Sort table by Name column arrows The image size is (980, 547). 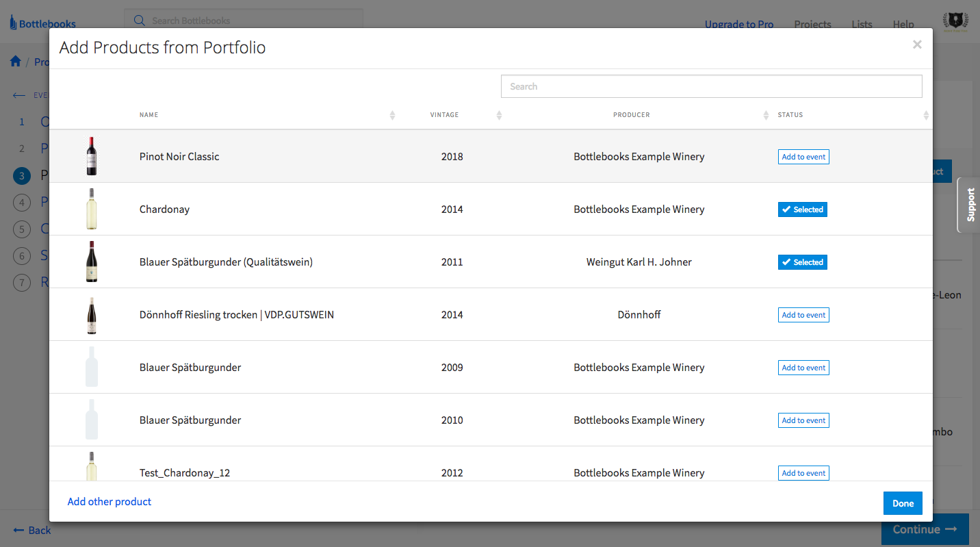(x=392, y=115)
